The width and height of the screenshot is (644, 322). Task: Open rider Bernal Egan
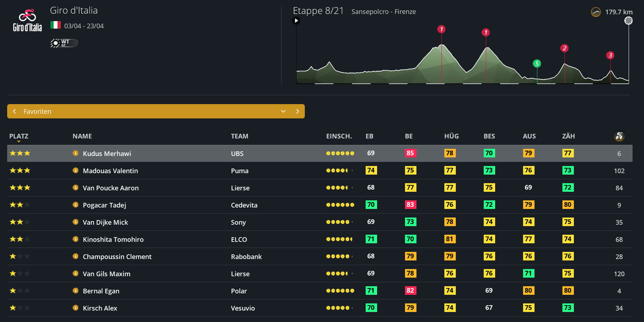pyautogui.click(x=101, y=291)
